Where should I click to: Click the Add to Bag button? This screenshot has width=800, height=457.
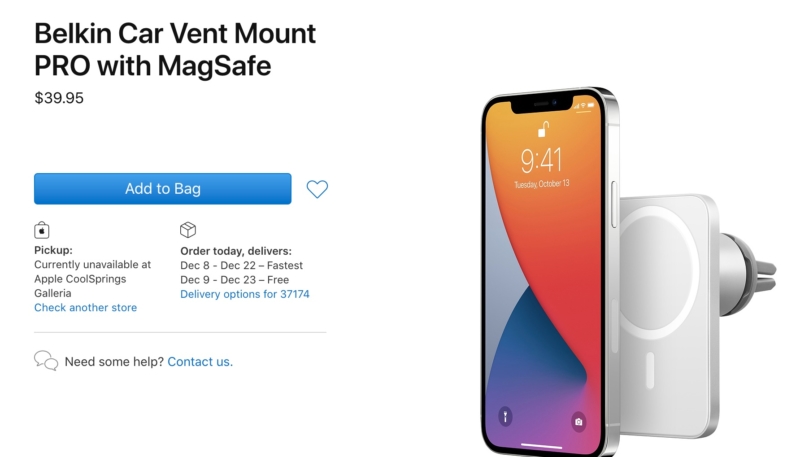(x=163, y=189)
